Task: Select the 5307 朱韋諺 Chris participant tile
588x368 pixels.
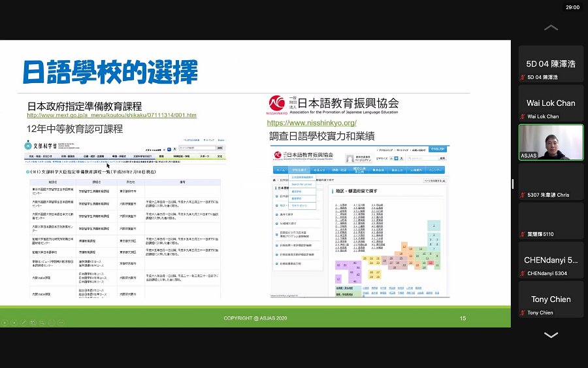Action: (551, 182)
